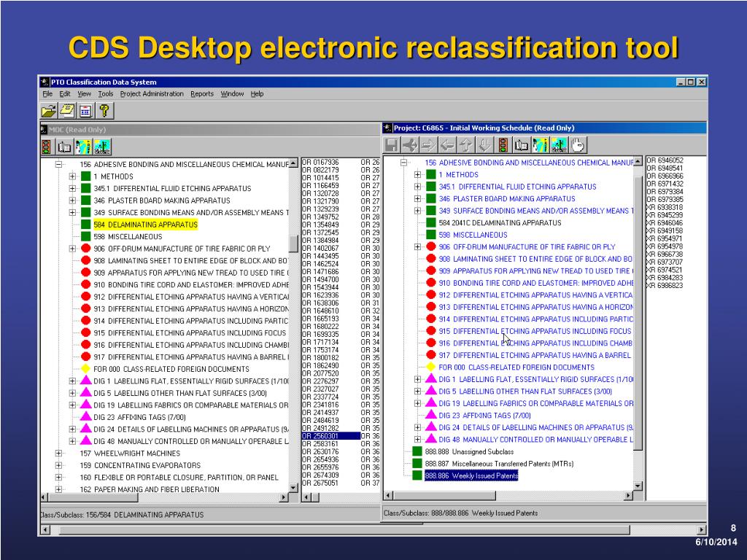Select 584 2041C DELAMINATING APPARATUS in Project tree

[500, 222]
